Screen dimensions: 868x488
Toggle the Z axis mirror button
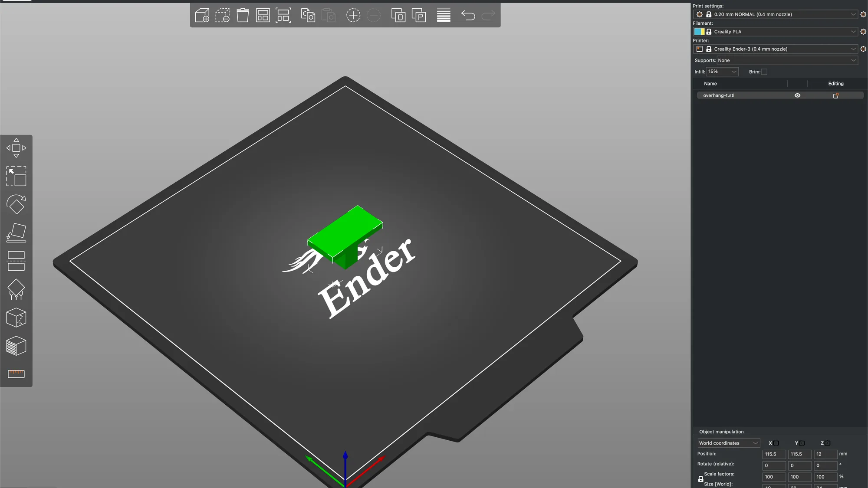[x=828, y=443]
